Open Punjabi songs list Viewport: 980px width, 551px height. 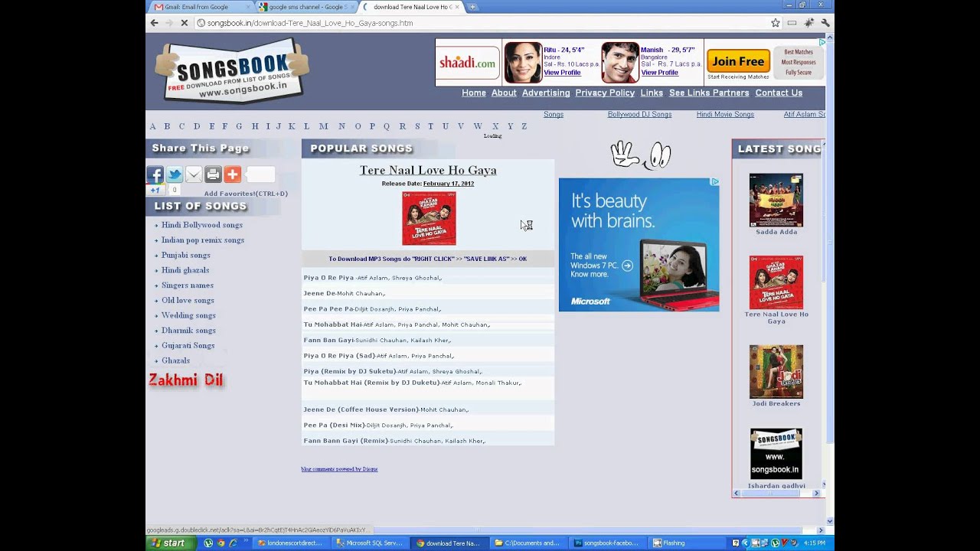pos(186,255)
